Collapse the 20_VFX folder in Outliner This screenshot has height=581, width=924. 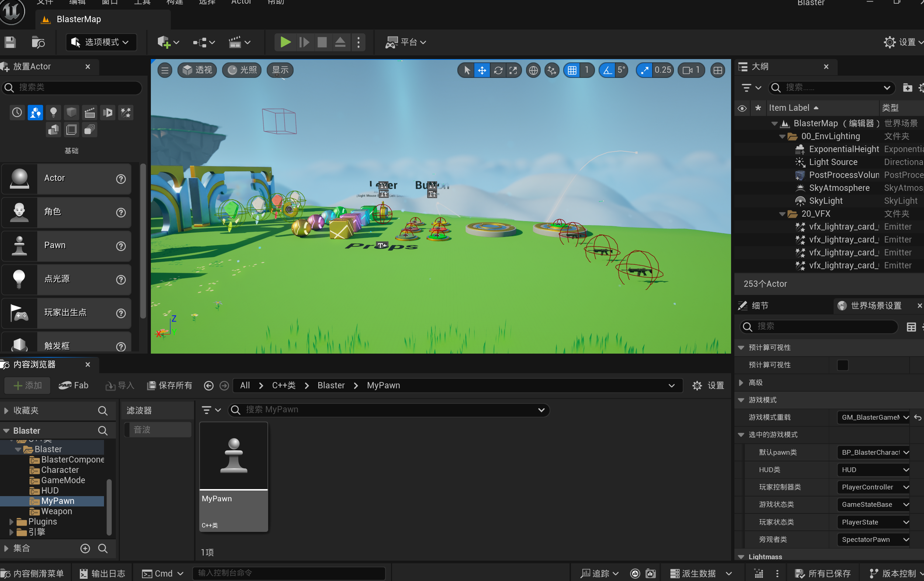pyautogui.click(x=782, y=214)
